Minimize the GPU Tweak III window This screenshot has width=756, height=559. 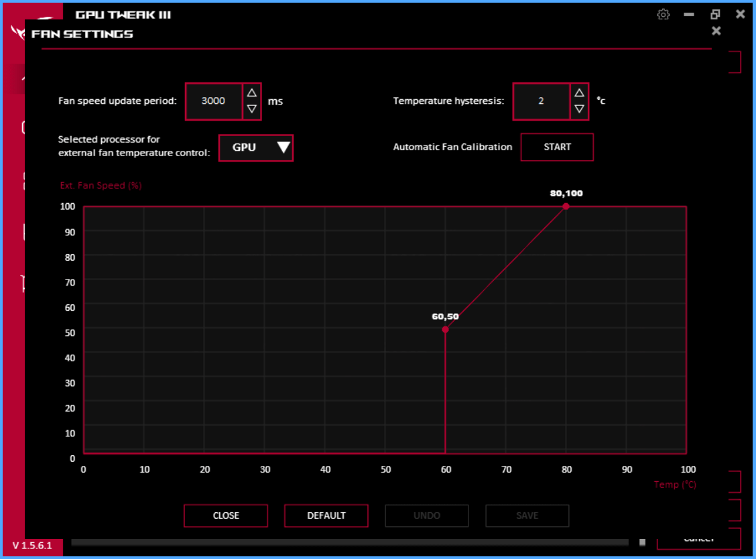point(689,15)
